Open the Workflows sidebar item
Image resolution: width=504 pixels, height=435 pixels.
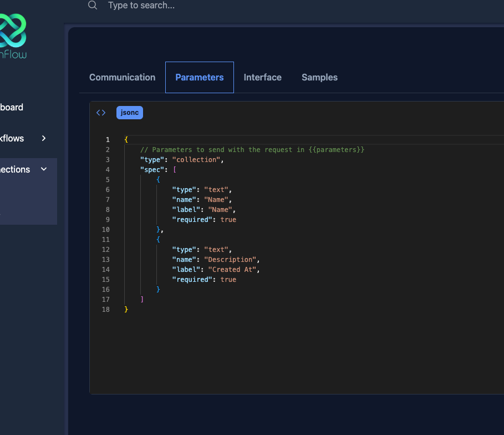12,138
